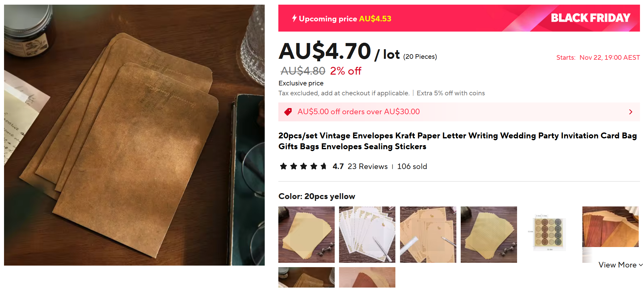The height and width of the screenshot is (295, 644).
Task: Click the lightning bolt upcoming price icon
Action: click(x=294, y=18)
